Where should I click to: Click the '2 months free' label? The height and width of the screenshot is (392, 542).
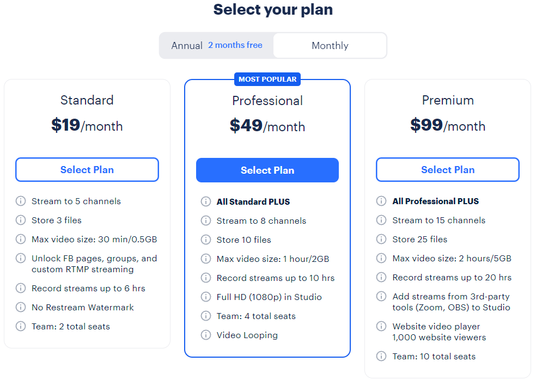pyautogui.click(x=235, y=45)
